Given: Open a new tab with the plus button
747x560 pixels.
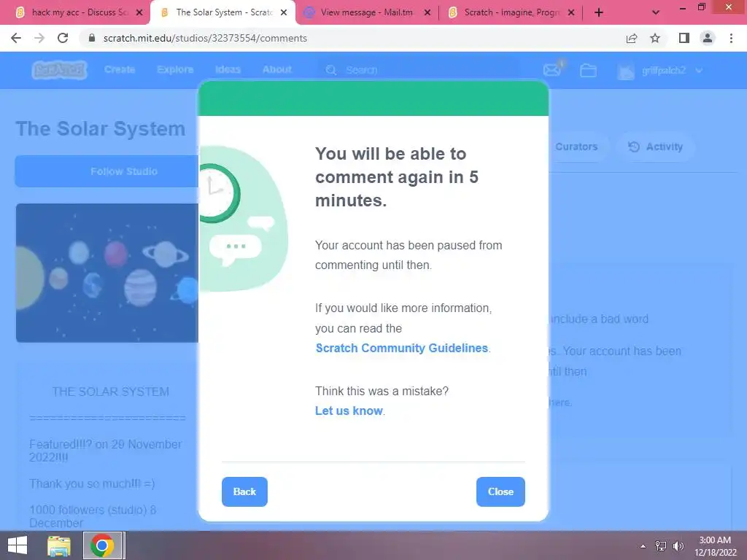Looking at the screenshot, I should (x=599, y=12).
